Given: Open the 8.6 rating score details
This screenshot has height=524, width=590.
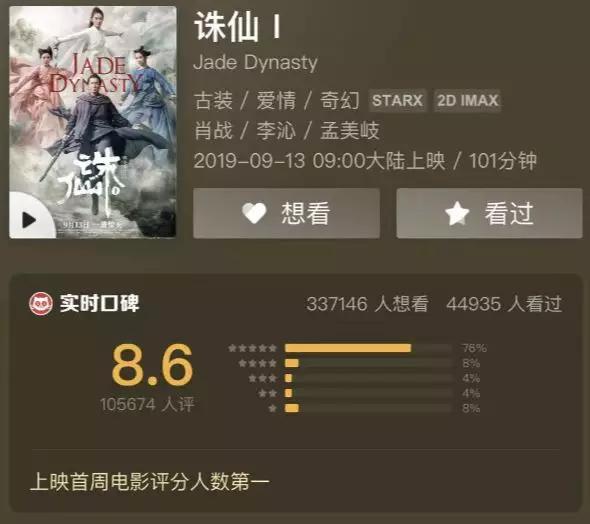Looking at the screenshot, I should pos(152,365).
